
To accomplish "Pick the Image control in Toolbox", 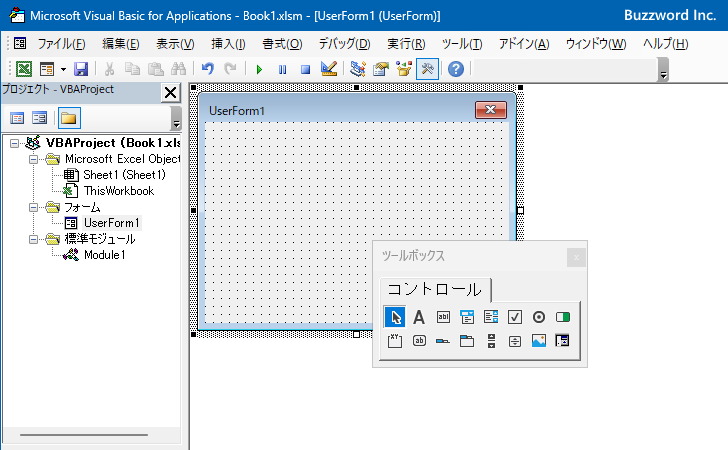I will click(539, 341).
